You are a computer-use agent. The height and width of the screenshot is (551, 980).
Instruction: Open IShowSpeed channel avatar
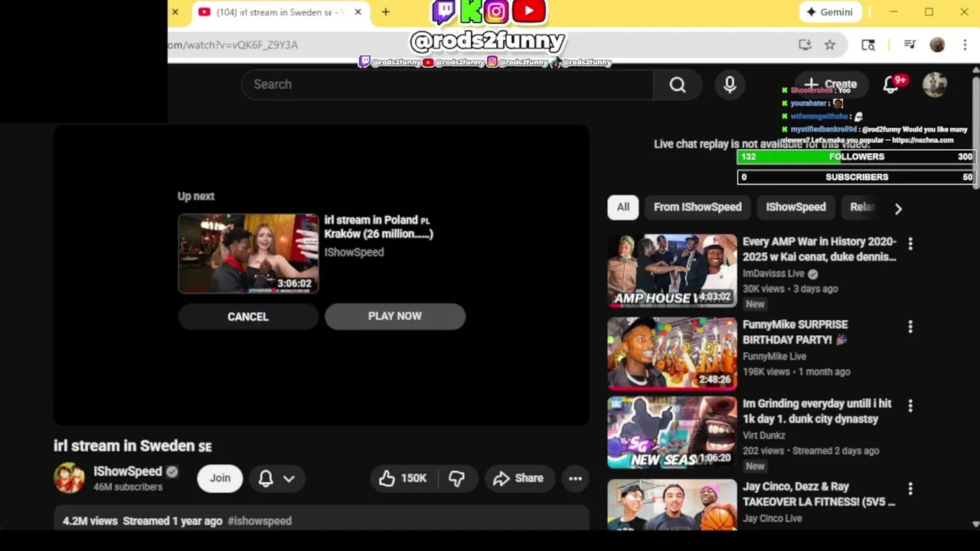click(69, 478)
